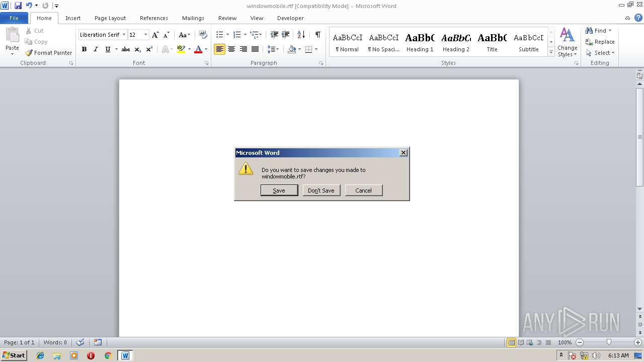Click the proofing check status icon
The width and height of the screenshot is (644, 362).
80,342
